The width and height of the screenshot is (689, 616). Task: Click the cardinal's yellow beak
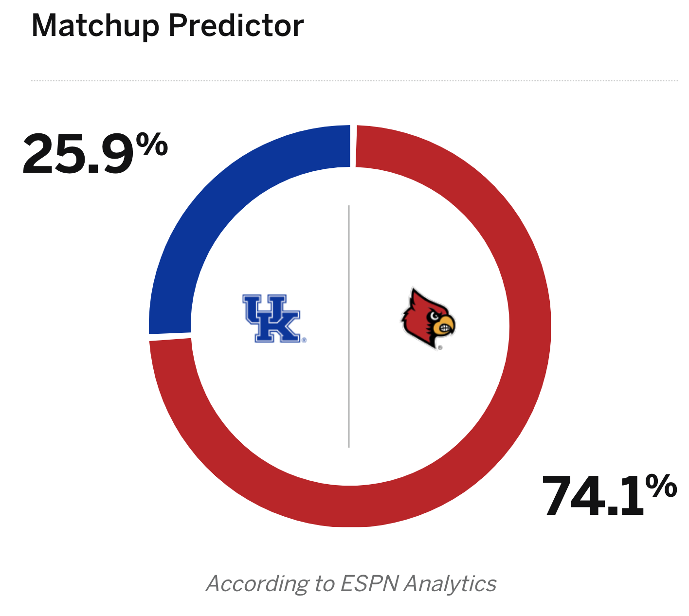(445, 325)
